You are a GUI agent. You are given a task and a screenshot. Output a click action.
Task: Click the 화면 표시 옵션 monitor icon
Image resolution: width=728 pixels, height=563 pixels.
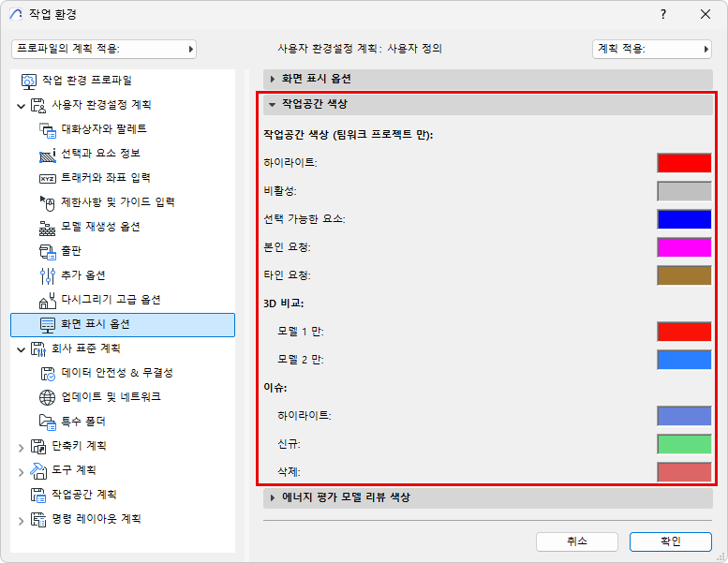point(48,325)
